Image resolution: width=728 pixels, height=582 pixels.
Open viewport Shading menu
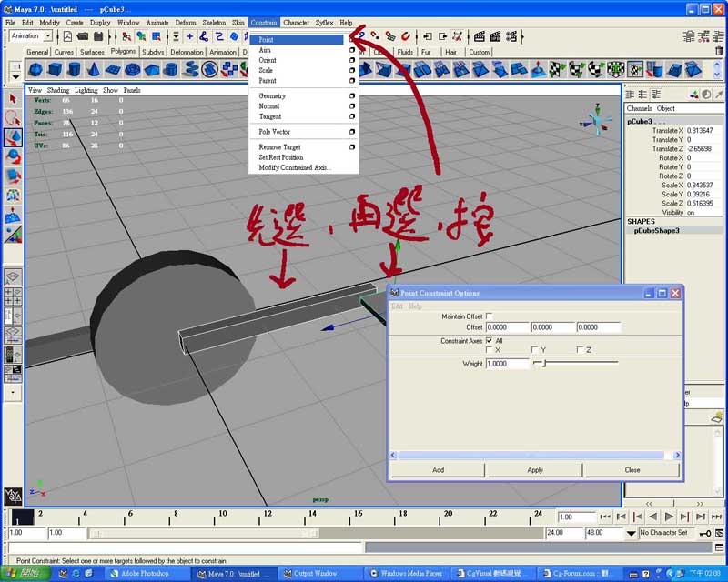point(58,90)
